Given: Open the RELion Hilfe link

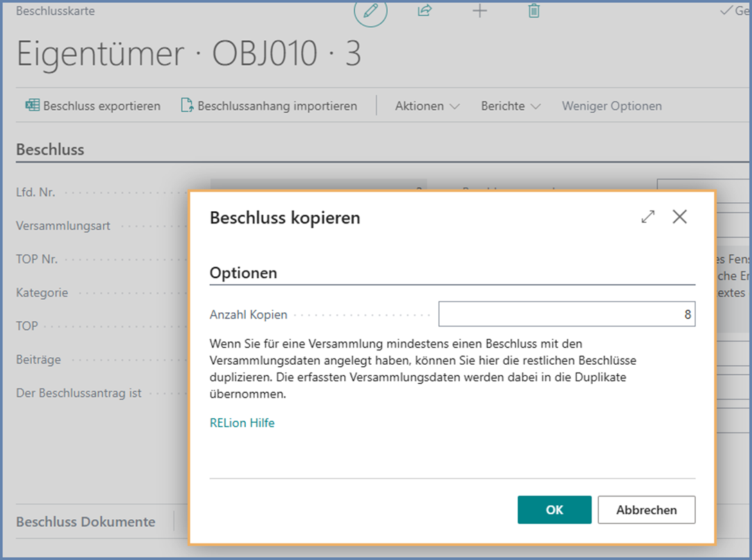Looking at the screenshot, I should click(242, 423).
